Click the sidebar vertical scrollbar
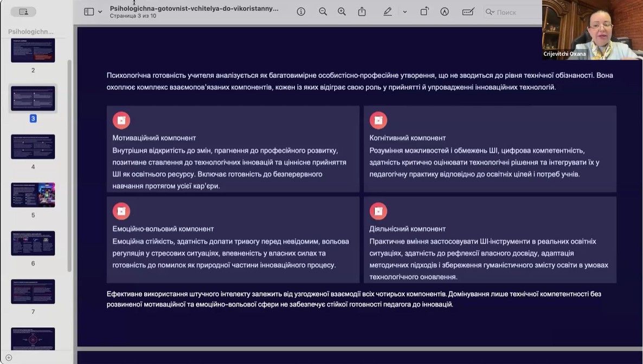The width and height of the screenshot is (643, 364). point(69,162)
